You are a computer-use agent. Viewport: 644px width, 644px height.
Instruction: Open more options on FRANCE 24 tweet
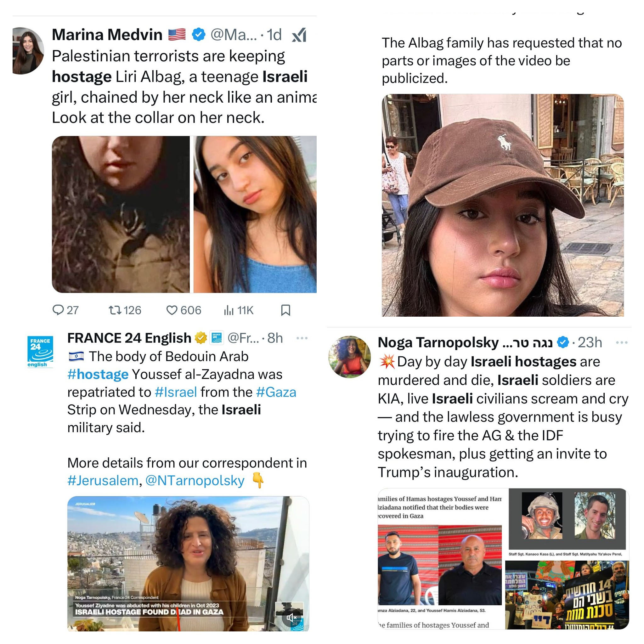coord(302,338)
